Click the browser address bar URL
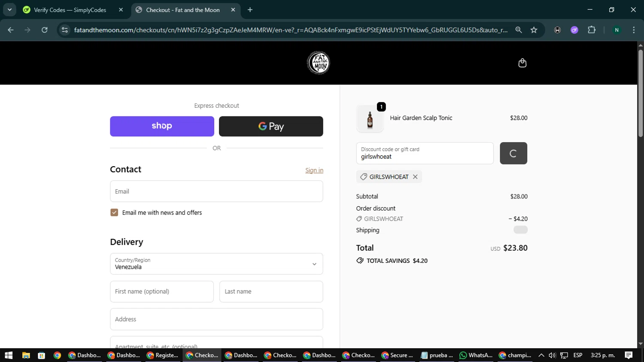The image size is (644, 362). [290, 30]
